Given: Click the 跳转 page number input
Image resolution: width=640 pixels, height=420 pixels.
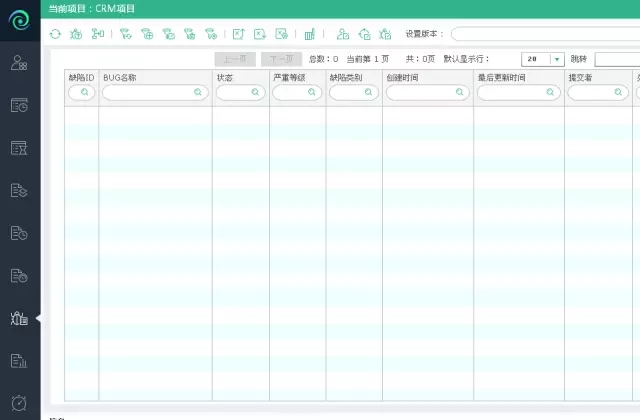Looking at the screenshot, I should point(617,59).
